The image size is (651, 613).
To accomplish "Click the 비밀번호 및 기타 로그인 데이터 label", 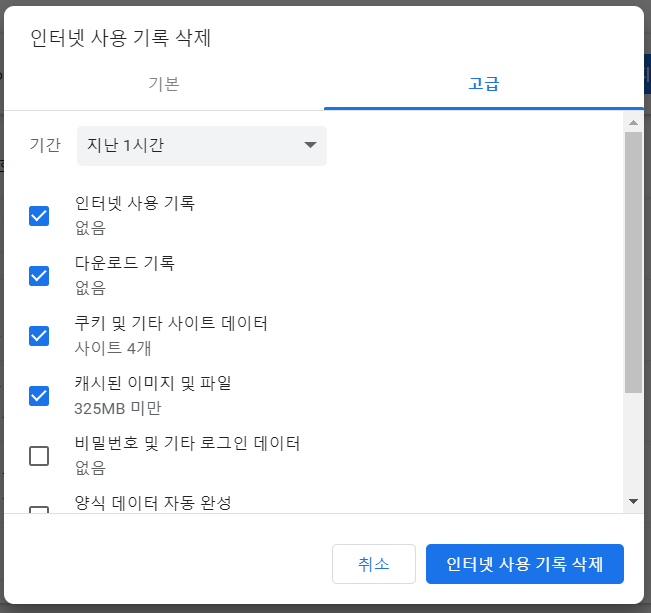I will coord(187,443).
